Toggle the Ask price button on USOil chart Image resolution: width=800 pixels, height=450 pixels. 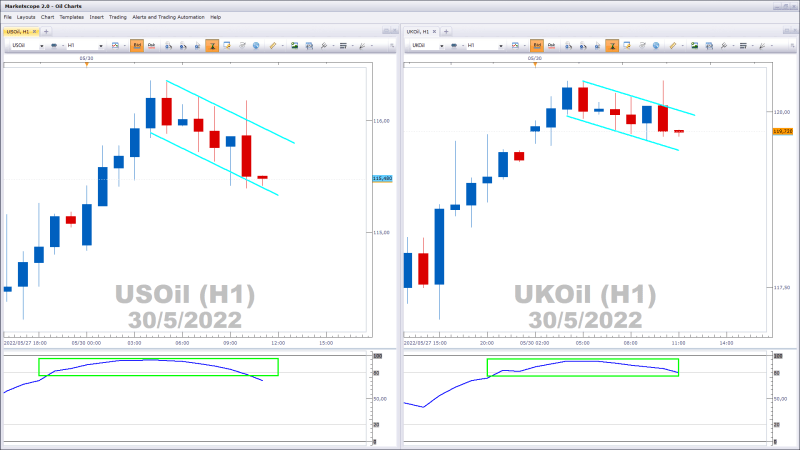tap(151, 45)
